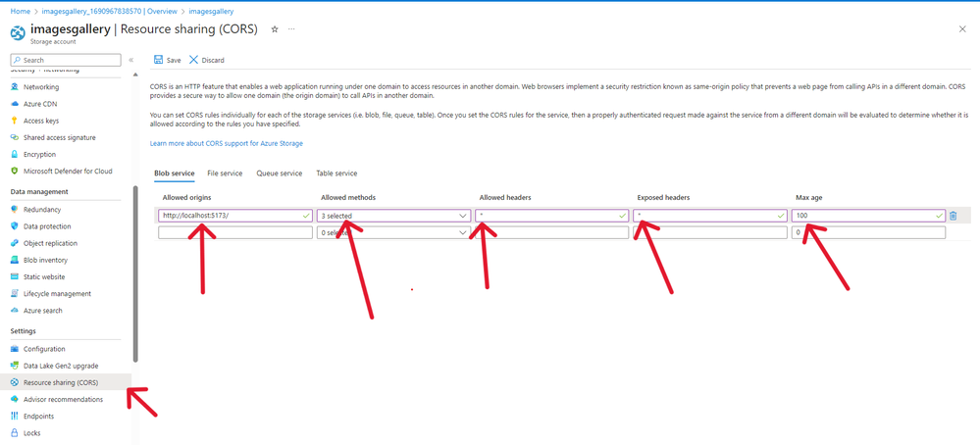Collapse the sidebar with double chevron

click(131, 60)
